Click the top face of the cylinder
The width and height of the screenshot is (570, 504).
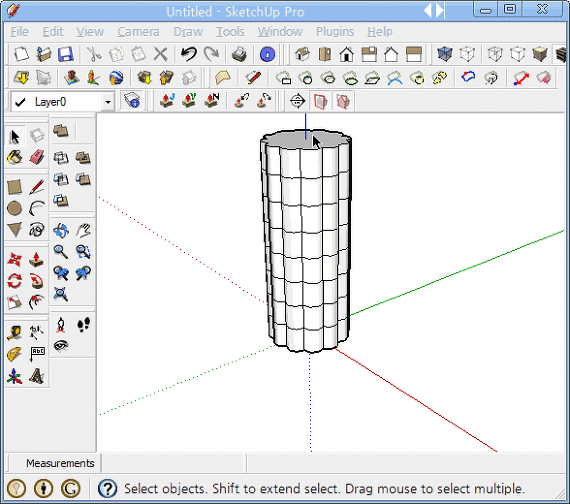pos(291,139)
